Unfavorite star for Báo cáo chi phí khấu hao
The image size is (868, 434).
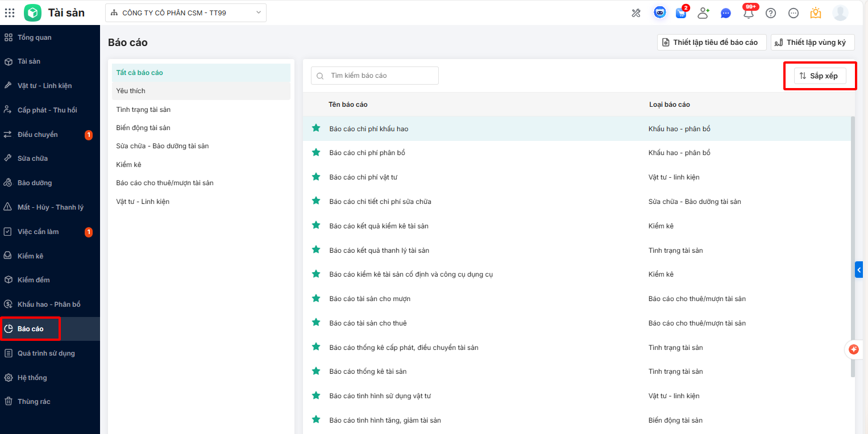tap(316, 128)
